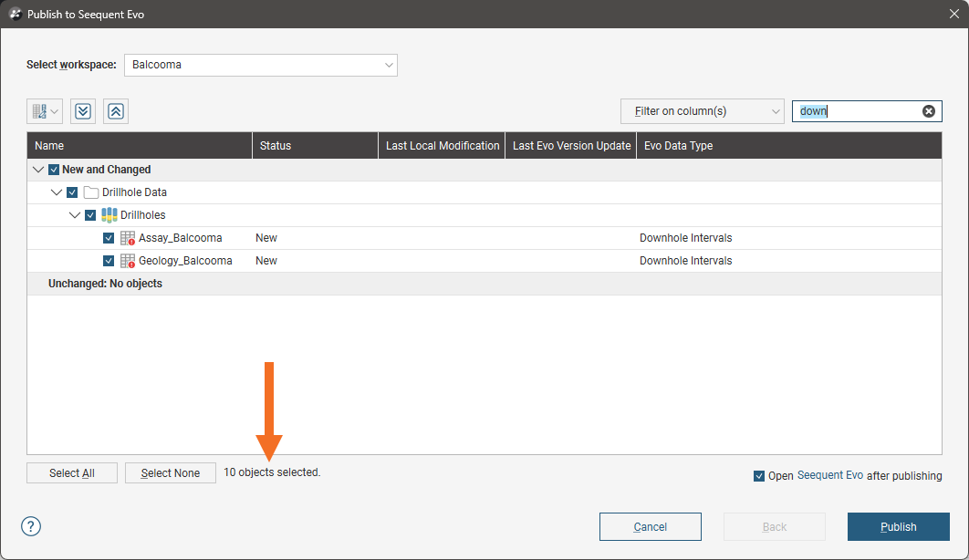The width and height of the screenshot is (969, 560).
Task: Click the Drillhole Data folder icon
Action: pyautogui.click(x=91, y=192)
